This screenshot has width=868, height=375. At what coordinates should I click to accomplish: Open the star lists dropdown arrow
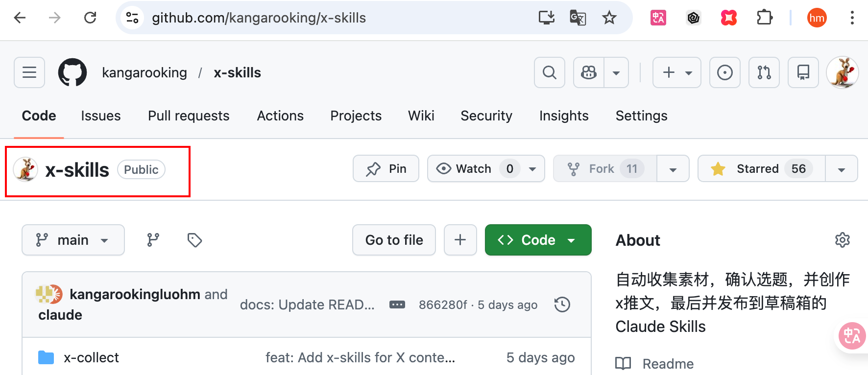(841, 169)
